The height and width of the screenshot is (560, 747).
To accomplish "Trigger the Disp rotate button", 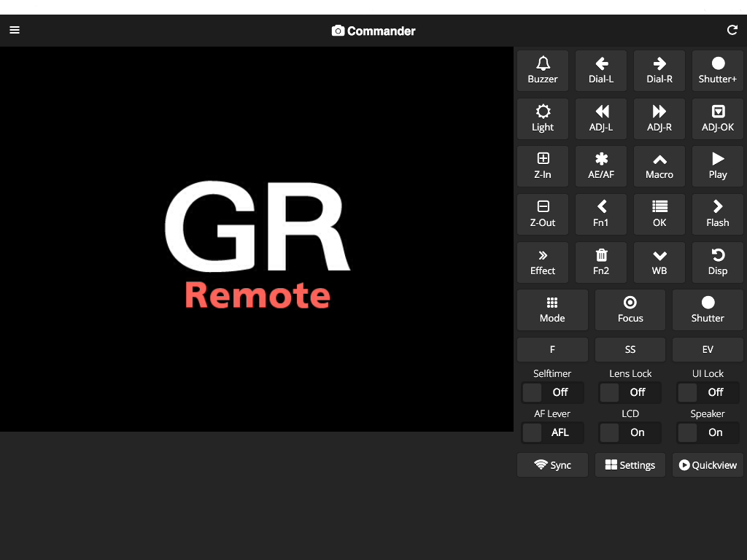I will [717, 262].
